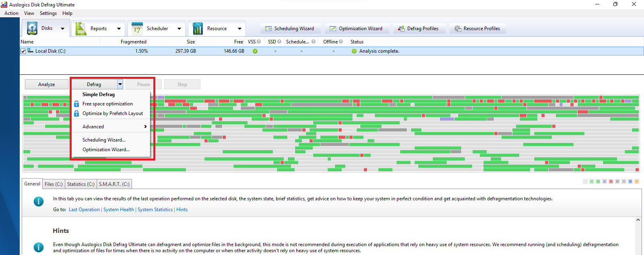Click the Defrag button dropdown arrow

[120, 84]
